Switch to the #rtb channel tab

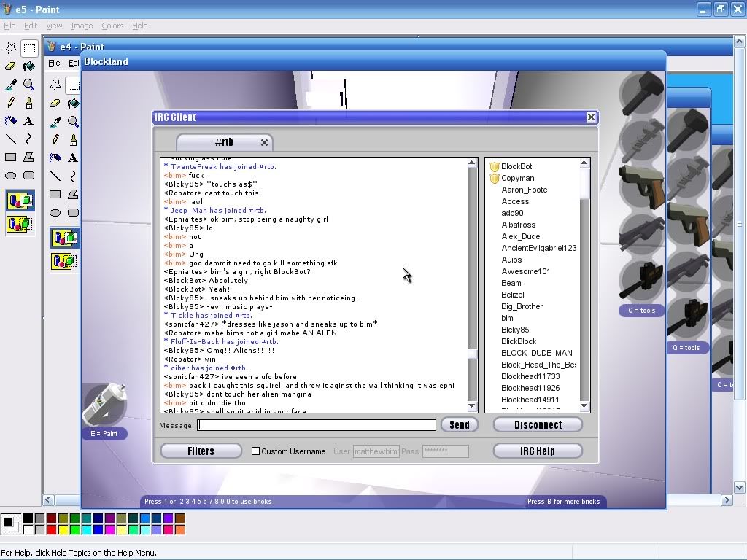click(x=224, y=142)
